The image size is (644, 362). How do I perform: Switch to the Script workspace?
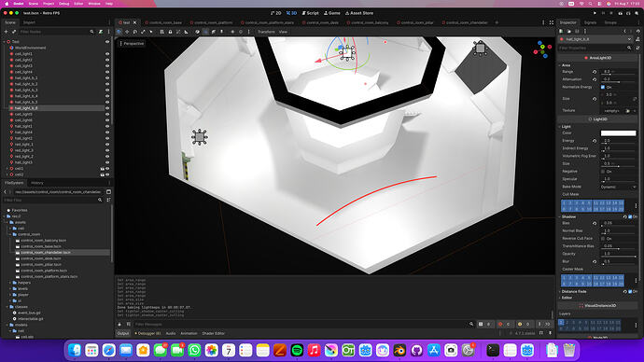310,13
